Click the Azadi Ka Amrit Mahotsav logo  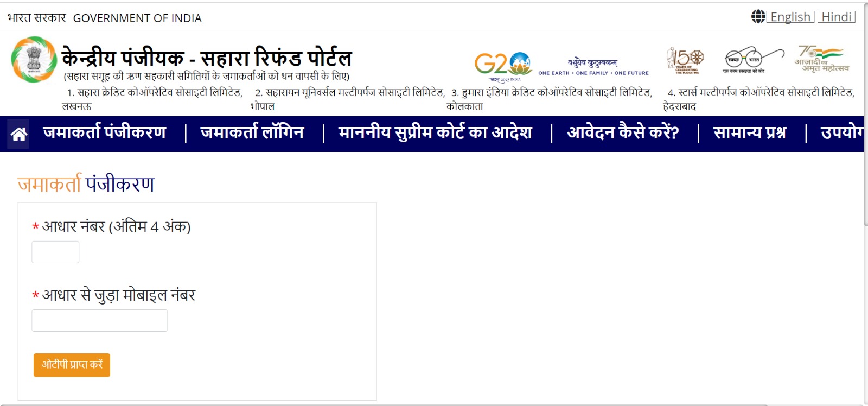[x=821, y=59]
